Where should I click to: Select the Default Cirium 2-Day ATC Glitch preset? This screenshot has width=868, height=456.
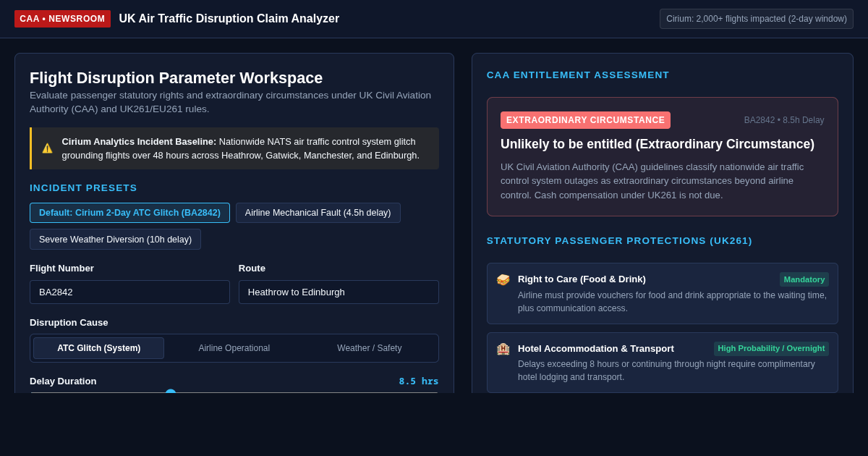click(129, 213)
